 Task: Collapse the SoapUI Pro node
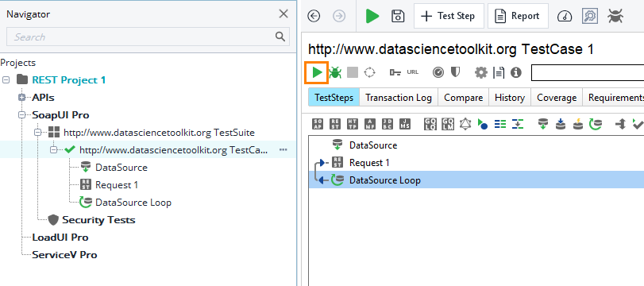pyautogui.click(x=22, y=115)
